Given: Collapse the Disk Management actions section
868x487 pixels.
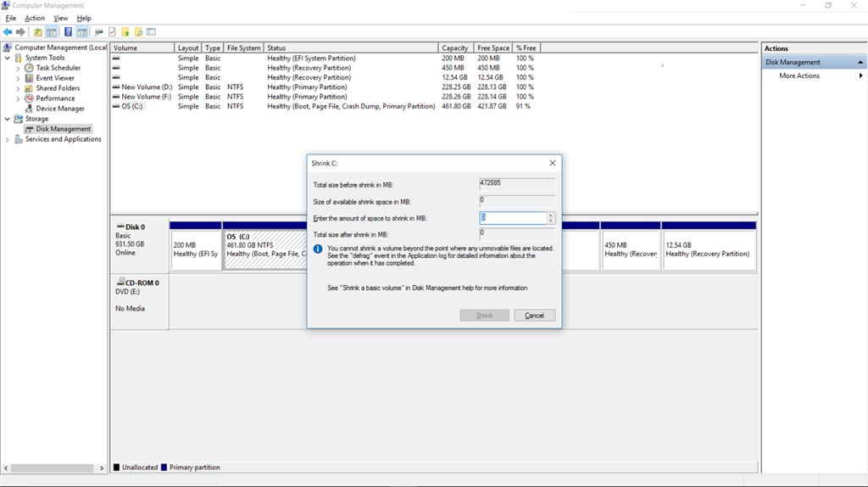Looking at the screenshot, I should 860,62.
